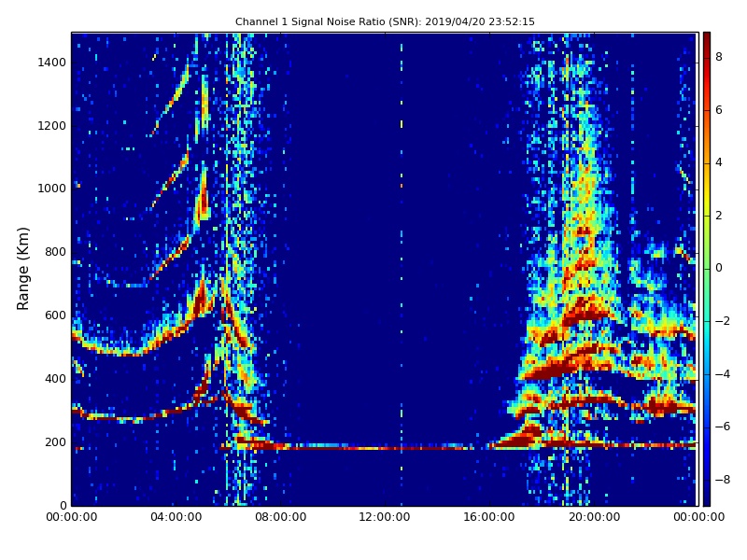Click the colorbar value −8 label
The height and width of the screenshot is (560, 747).
pyautogui.click(x=723, y=480)
